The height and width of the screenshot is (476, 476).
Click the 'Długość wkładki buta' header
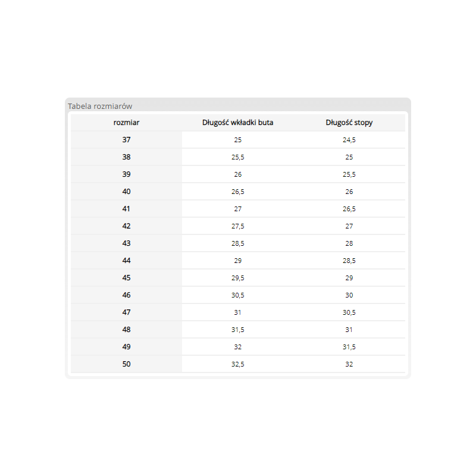pyautogui.click(x=238, y=123)
